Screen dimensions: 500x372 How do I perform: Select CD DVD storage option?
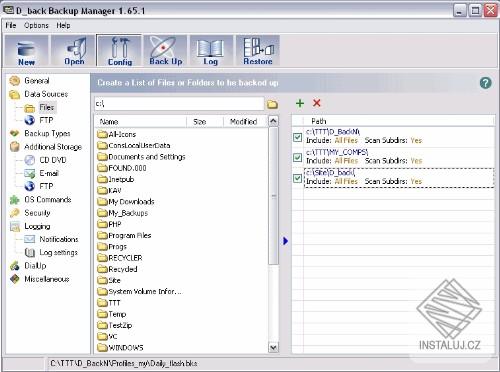pos(53,160)
